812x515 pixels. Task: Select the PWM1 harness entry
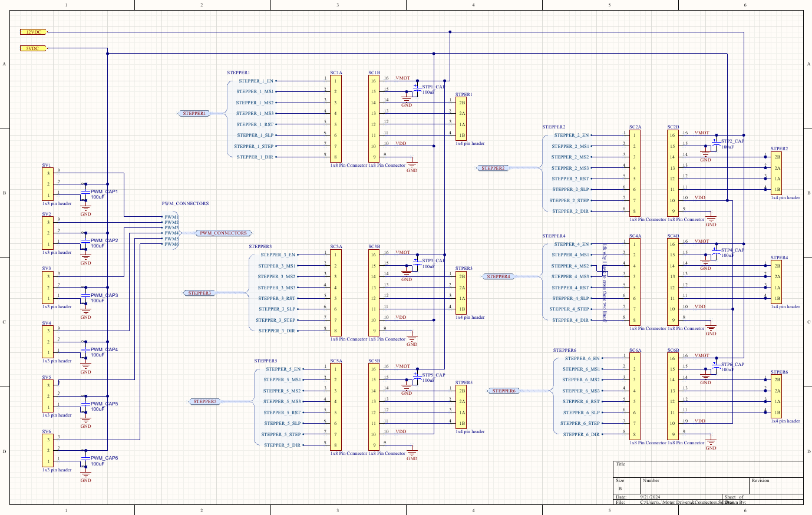tap(171, 217)
